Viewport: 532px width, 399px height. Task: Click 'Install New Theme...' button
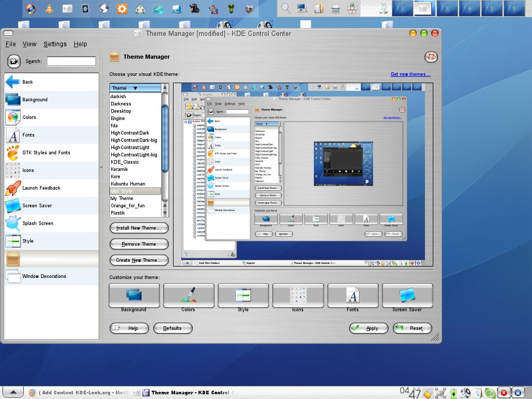point(139,228)
